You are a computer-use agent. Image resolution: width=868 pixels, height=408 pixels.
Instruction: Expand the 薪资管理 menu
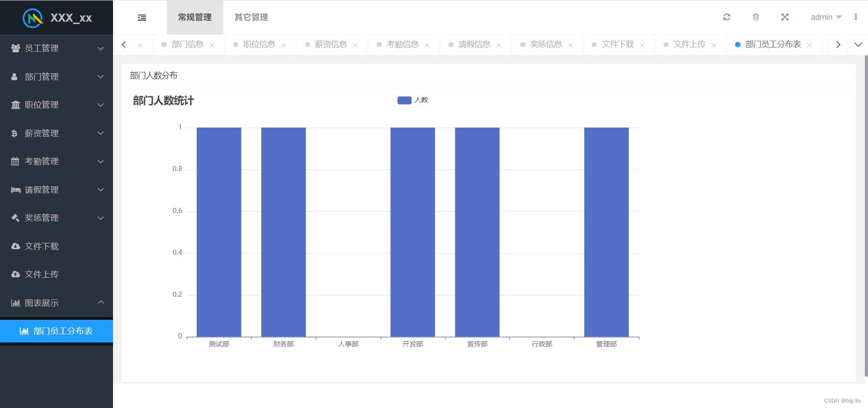coord(101,133)
